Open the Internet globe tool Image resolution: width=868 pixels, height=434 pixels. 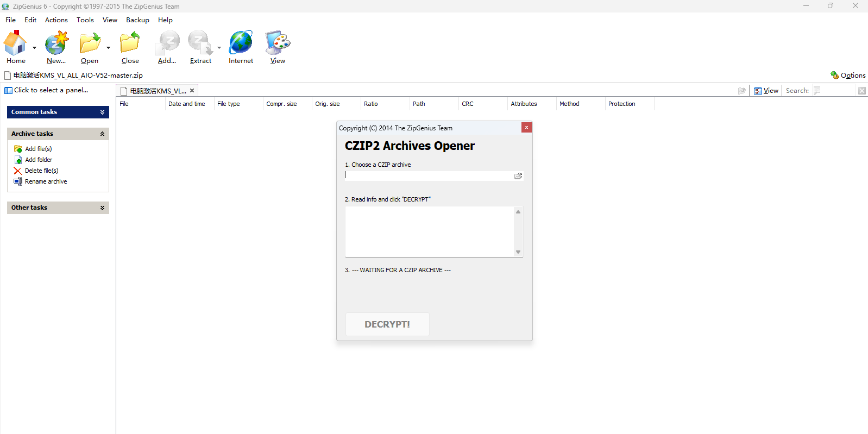click(x=241, y=43)
